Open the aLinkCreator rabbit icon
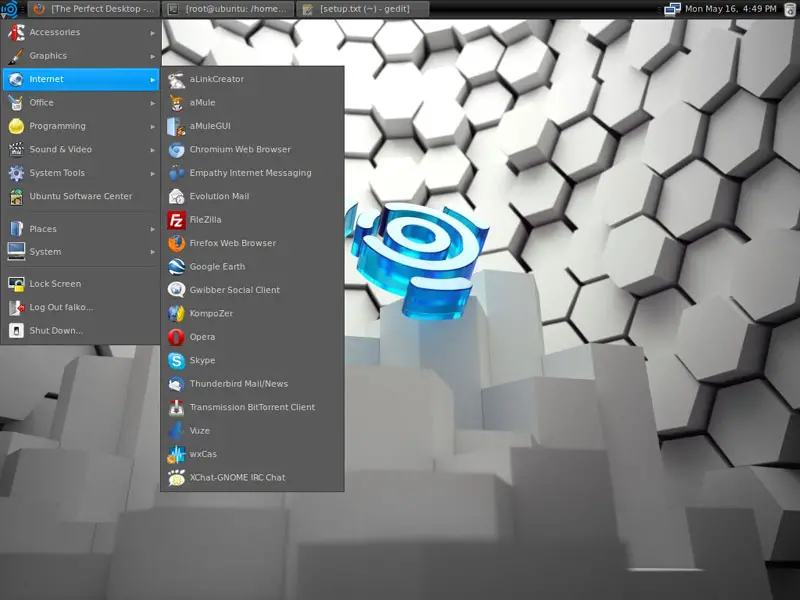The image size is (800, 600). pos(177,79)
